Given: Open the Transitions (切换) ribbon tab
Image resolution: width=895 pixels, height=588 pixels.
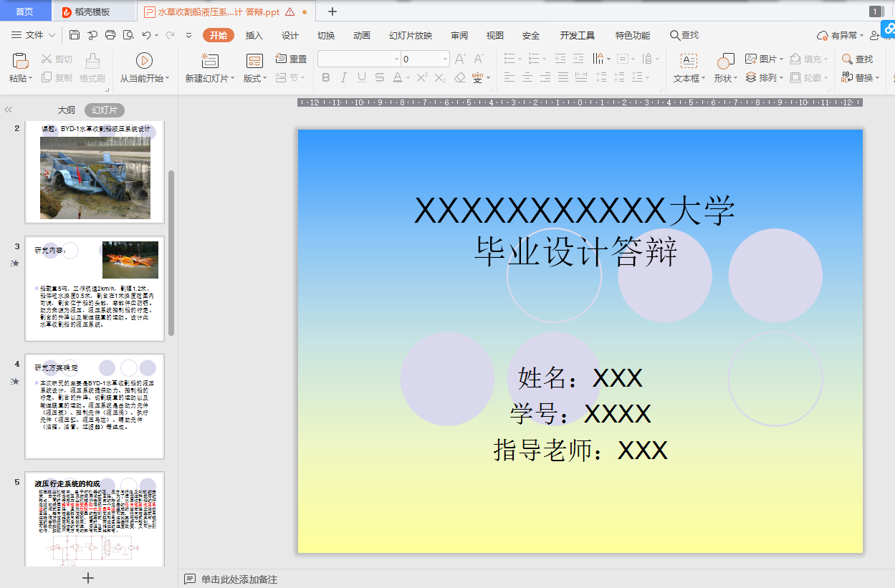Looking at the screenshot, I should pyautogui.click(x=326, y=35).
